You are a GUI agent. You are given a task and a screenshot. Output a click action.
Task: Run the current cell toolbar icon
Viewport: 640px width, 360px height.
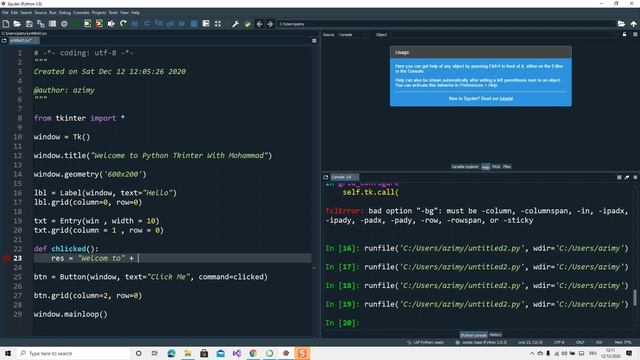point(87,24)
